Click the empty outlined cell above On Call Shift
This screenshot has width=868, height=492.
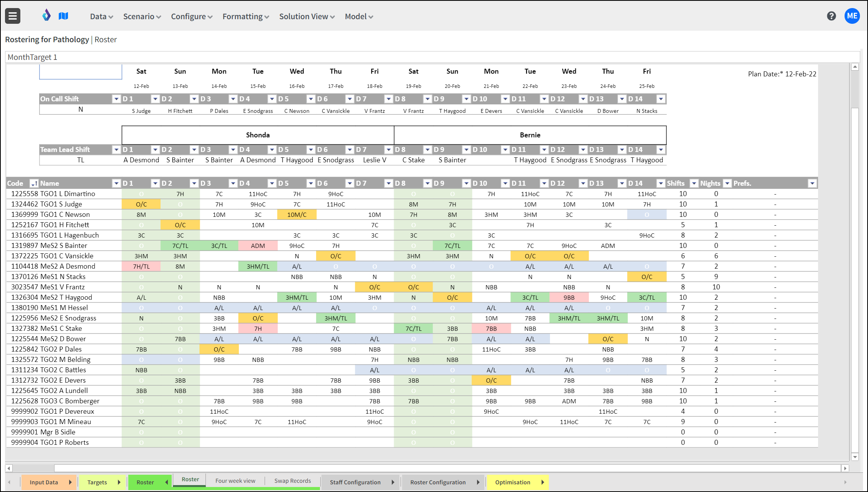pos(81,72)
